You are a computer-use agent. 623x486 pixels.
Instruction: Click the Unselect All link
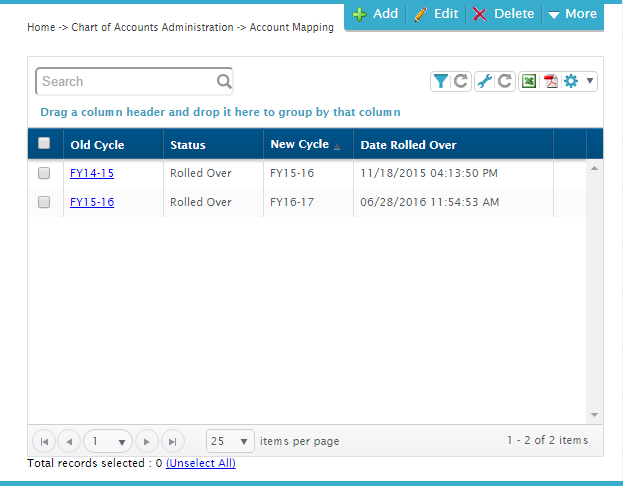[201, 463]
